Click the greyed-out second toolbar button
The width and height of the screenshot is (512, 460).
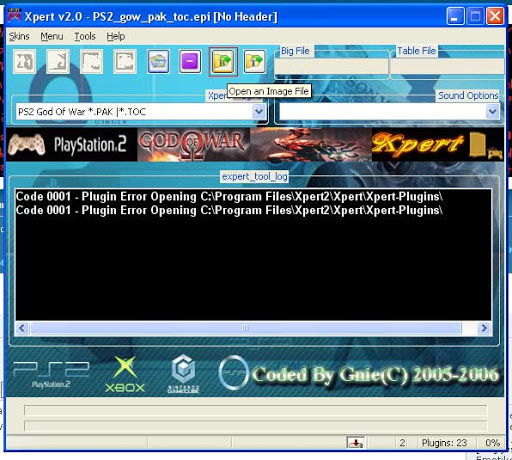pyautogui.click(x=58, y=62)
